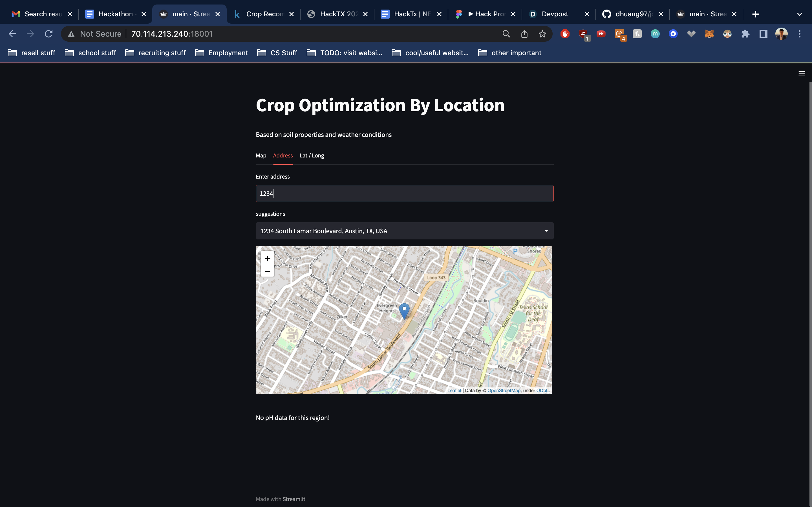Zoom out on the Leaflet map
The height and width of the screenshot is (507, 812).
click(x=267, y=271)
